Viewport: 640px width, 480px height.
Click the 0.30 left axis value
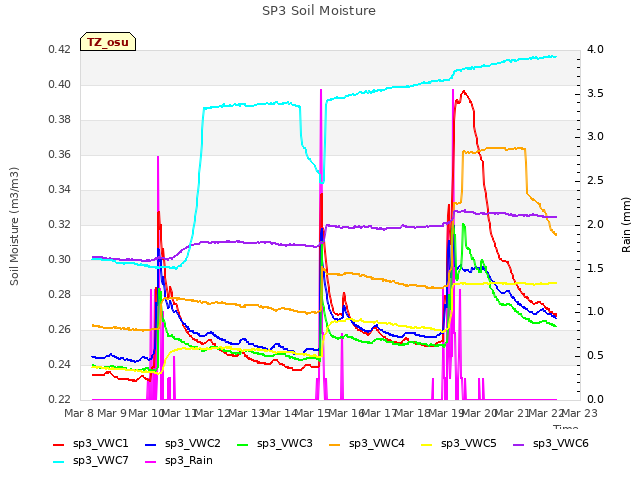click(x=60, y=260)
